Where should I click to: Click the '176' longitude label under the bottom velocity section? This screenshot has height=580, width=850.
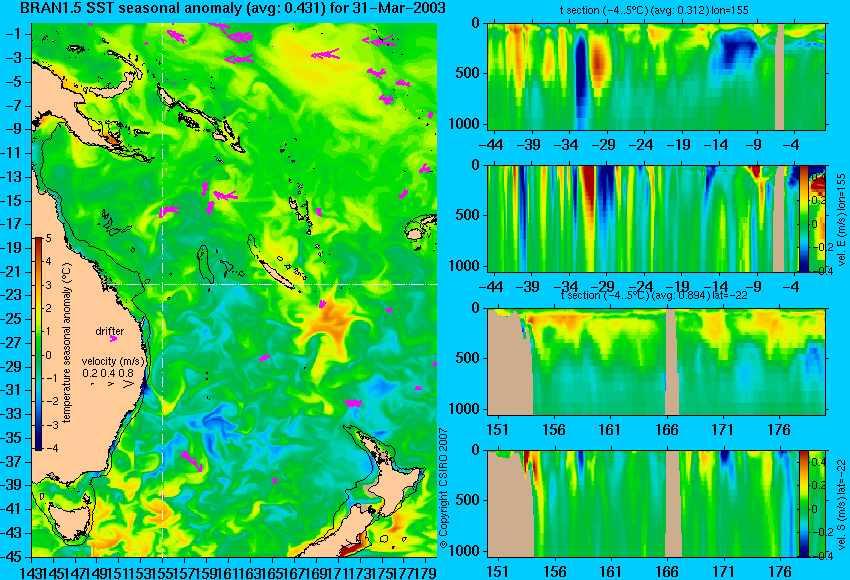[x=780, y=571]
